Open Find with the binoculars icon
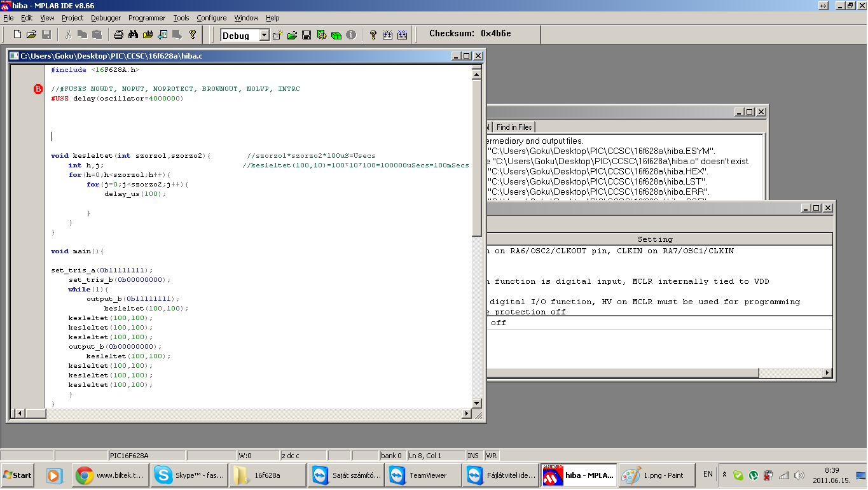 (133, 34)
